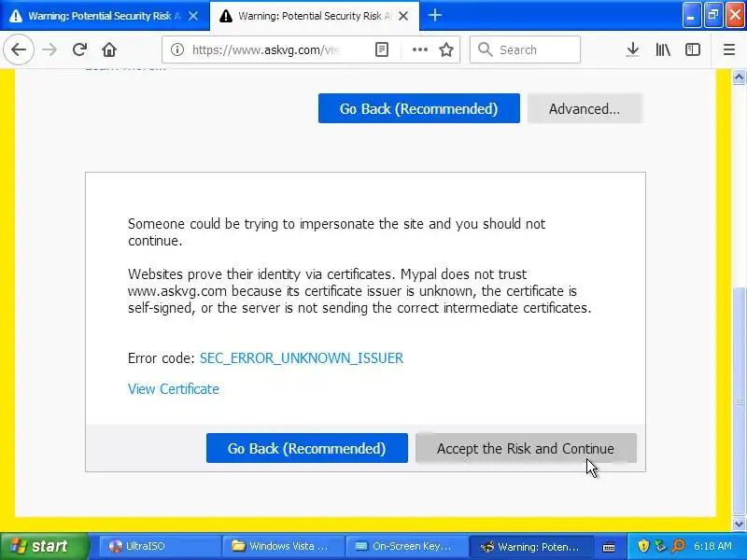Select the second Warning: Potential Security Risk tab
Screen dimensions: 747x560
point(315,16)
